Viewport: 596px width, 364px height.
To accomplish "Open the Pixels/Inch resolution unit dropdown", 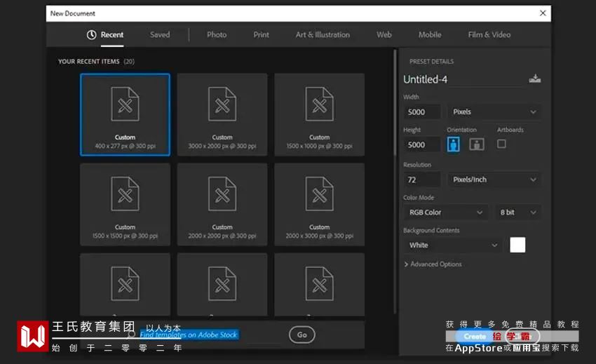I will (494, 180).
